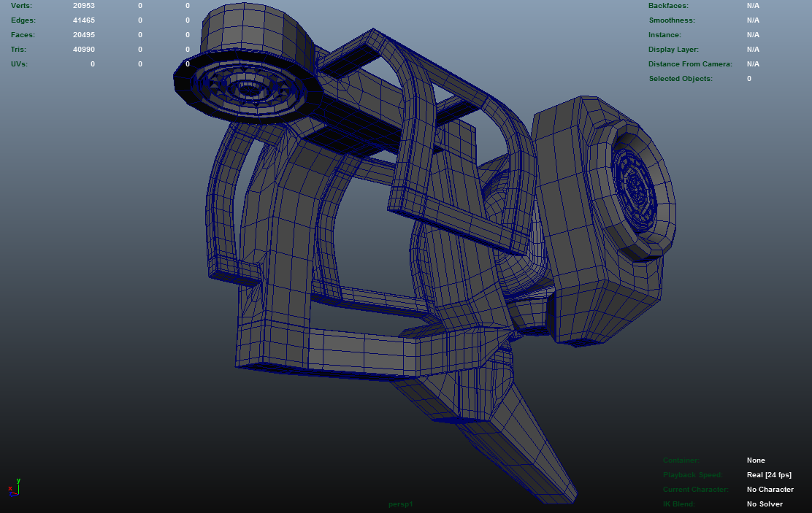Viewport: 812px width, 513px height.
Task: Click the Backfaces: label
Action: [669, 6]
